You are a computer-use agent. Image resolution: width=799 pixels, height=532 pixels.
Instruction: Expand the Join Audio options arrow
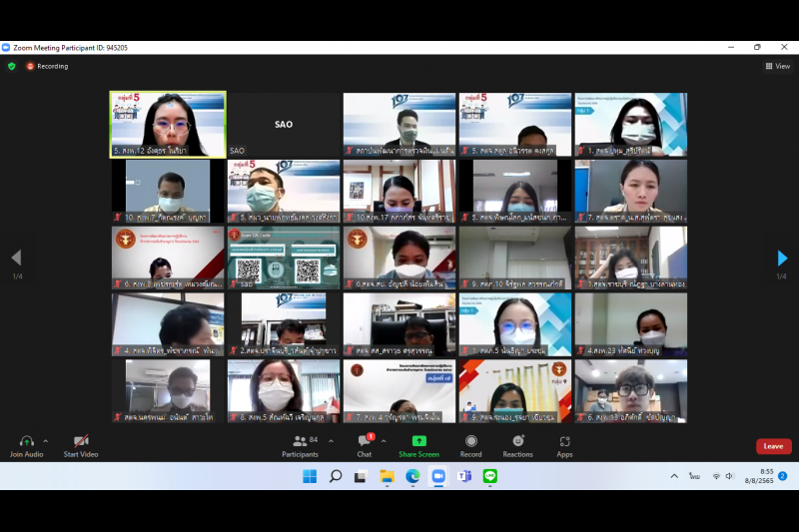45,440
